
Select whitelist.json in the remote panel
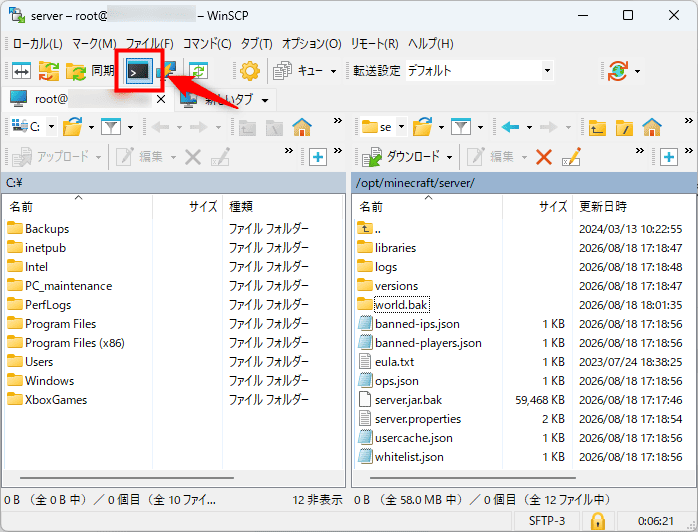pos(401,457)
